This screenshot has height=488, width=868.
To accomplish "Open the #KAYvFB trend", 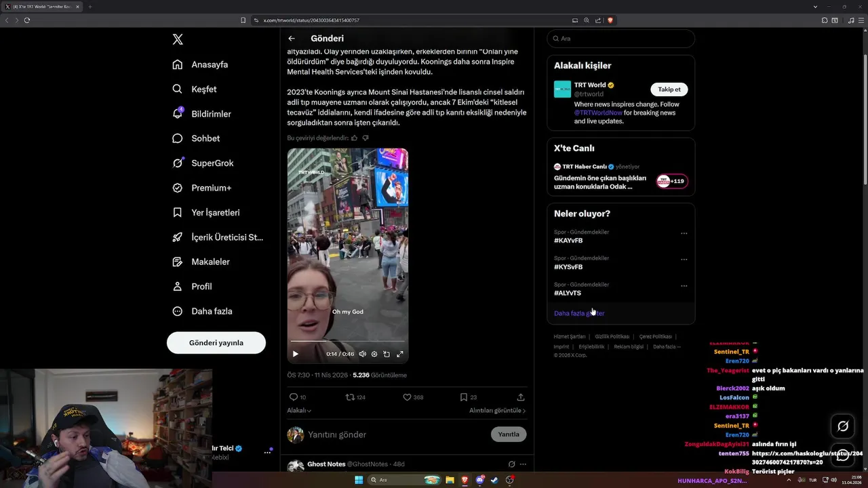I will [568, 241].
